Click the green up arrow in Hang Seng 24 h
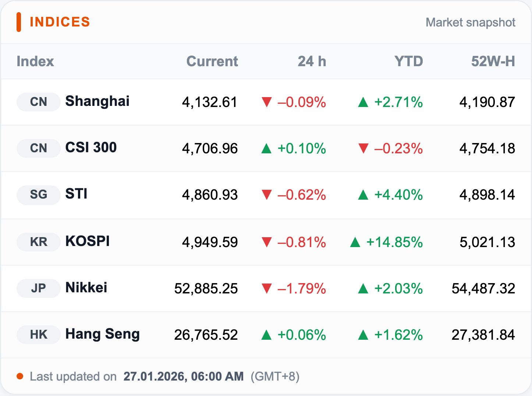Viewport: 532px width, 396px height. point(266,335)
